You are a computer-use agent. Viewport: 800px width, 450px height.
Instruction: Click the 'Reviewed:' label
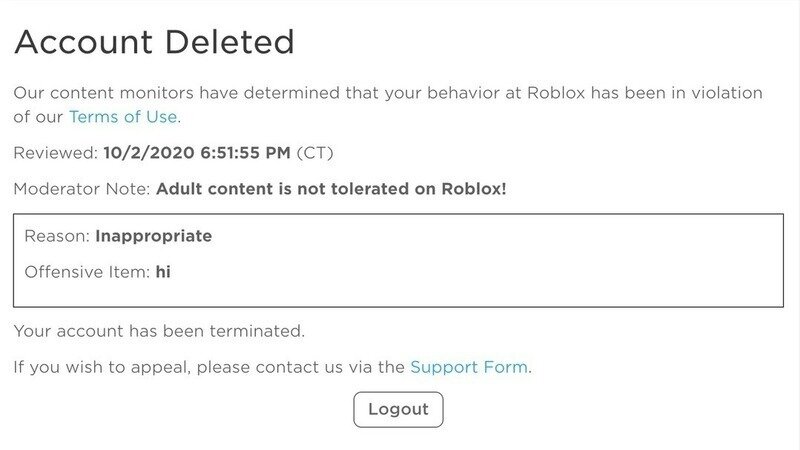coord(56,153)
